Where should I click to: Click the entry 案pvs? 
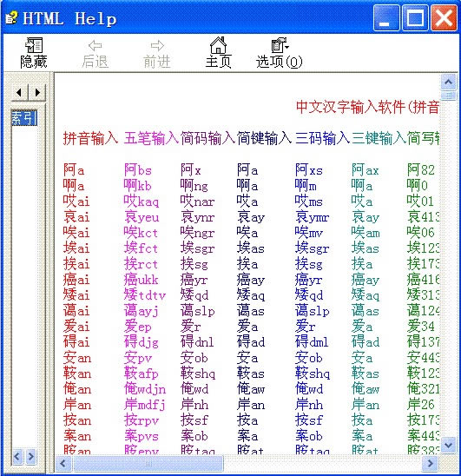coord(142,436)
